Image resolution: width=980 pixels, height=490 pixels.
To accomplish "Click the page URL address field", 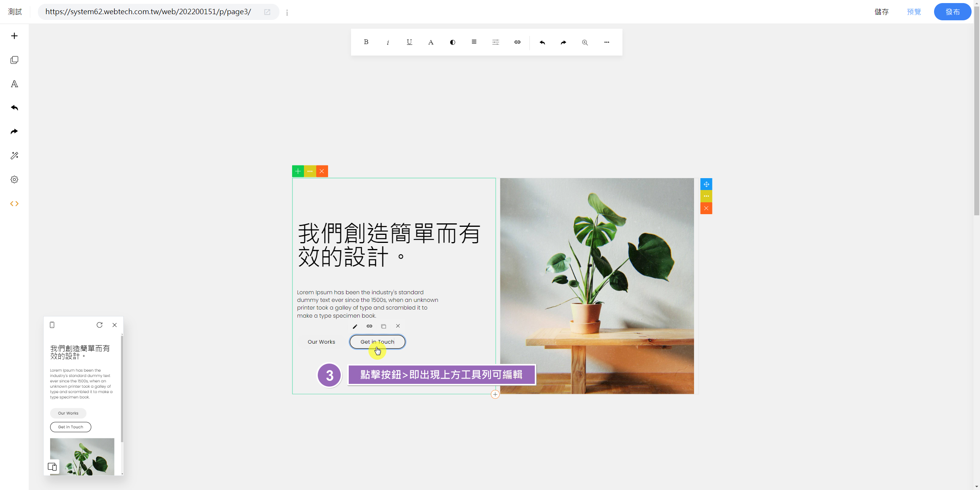I will point(149,11).
